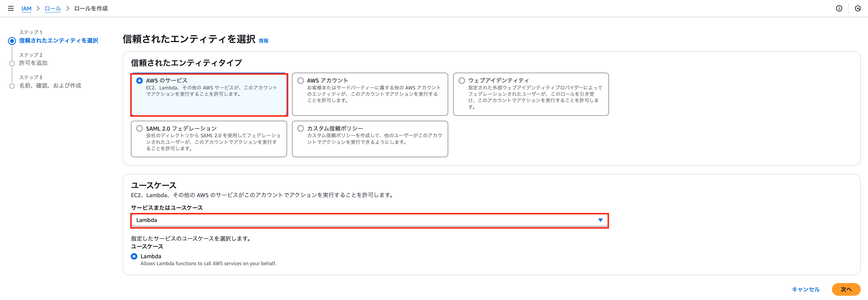Image resolution: width=868 pixels, height=300 pixels.
Task: Select the ウェブアイデンティティ radio option
Action: [x=462, y=80]
